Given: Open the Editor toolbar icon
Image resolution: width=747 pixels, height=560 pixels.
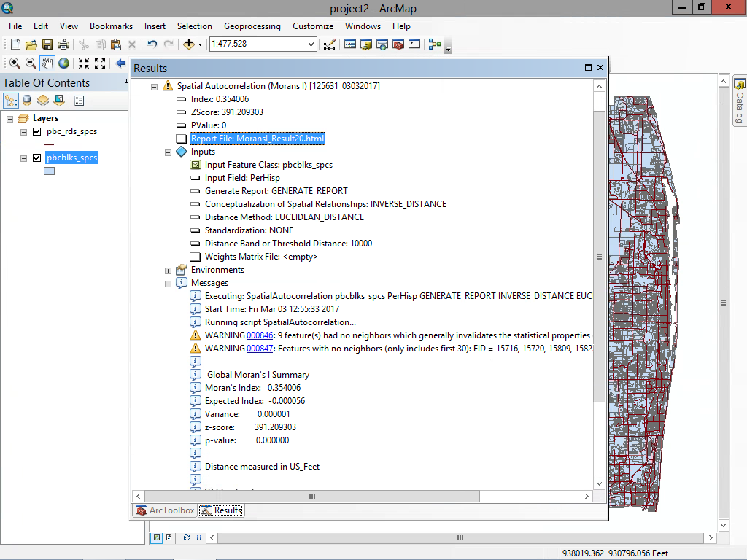Looking at the screenshot, I should [329, 44].
